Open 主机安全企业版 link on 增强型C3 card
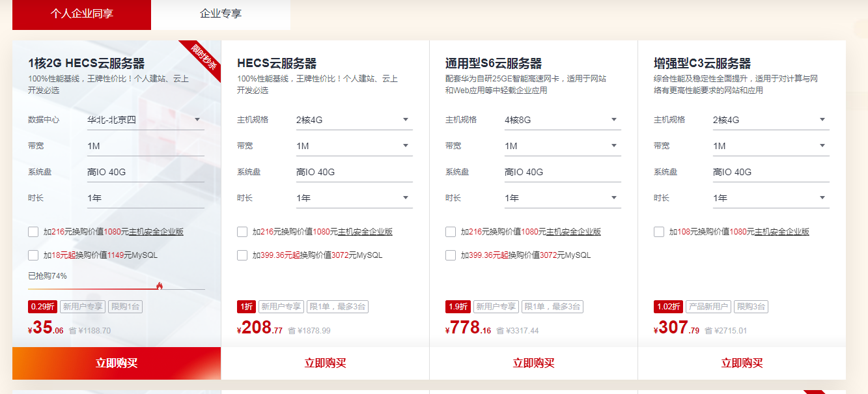This screenshot has width=868, height=394. click(782, 232)
